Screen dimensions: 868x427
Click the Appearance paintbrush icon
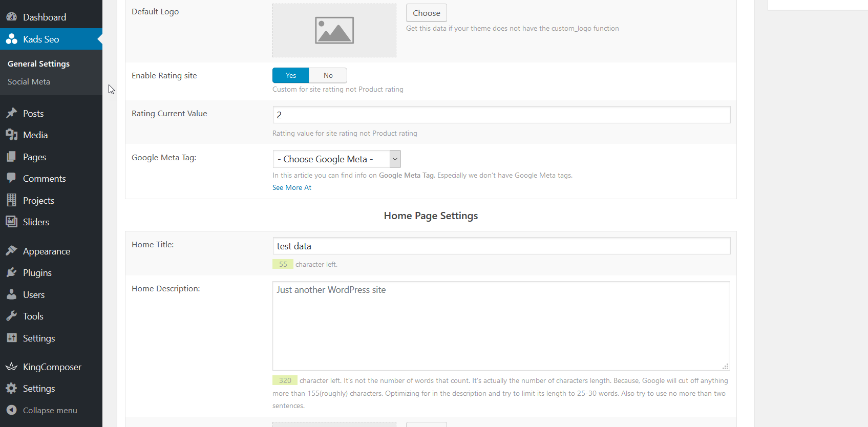pos(11,251)
